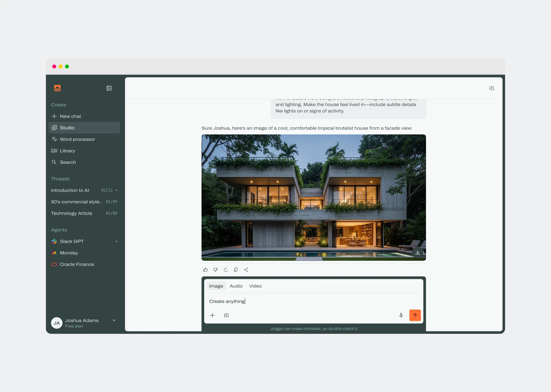Add attachment with the plus icon
551x392 pixels.
212,315
